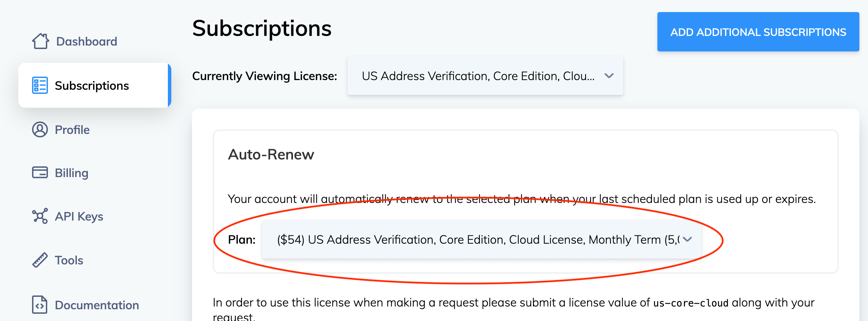Image resolution: width=868 pixels, height=321 pixels.
Task: Go to the Profile page
Action: (x=72, y=130)
